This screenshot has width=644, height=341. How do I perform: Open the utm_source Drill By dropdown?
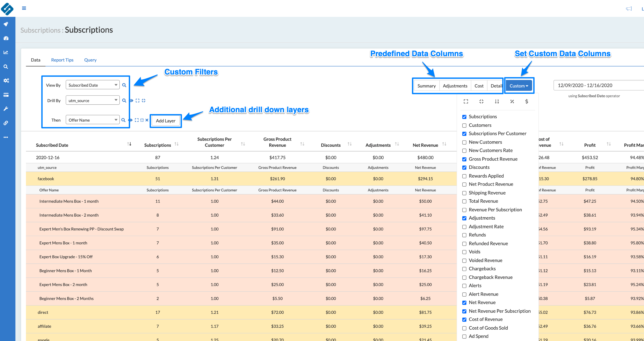[x=93, y=100]
